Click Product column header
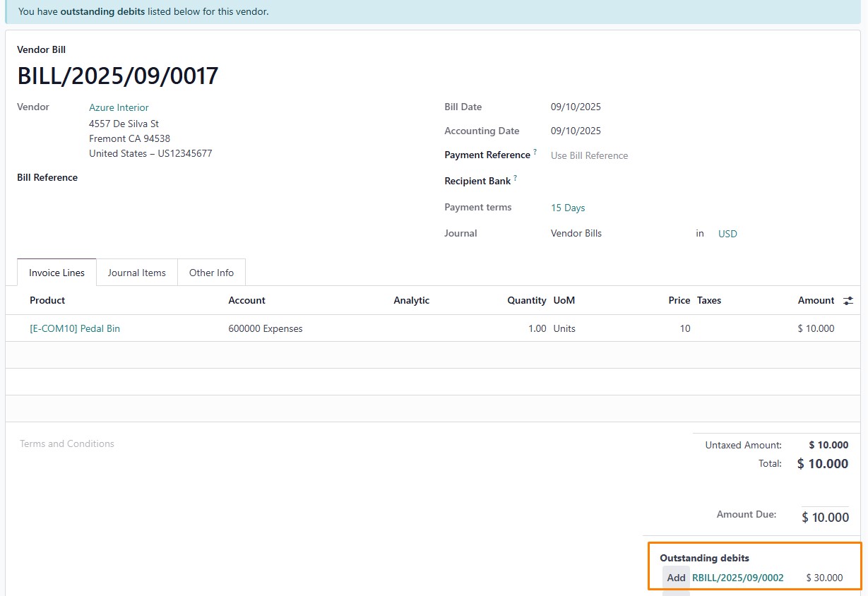Screen dimensions: 868x596 tap(47, 300)
